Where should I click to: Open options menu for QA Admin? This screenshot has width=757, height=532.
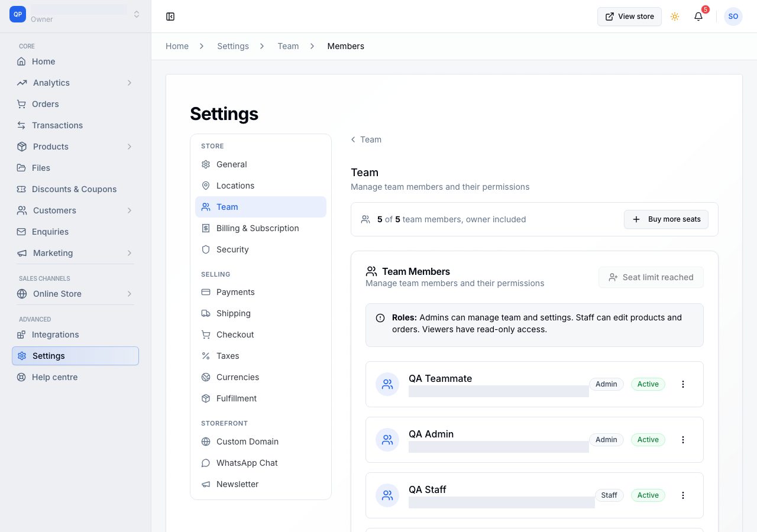pyautogui.click(x=683, y=440)
